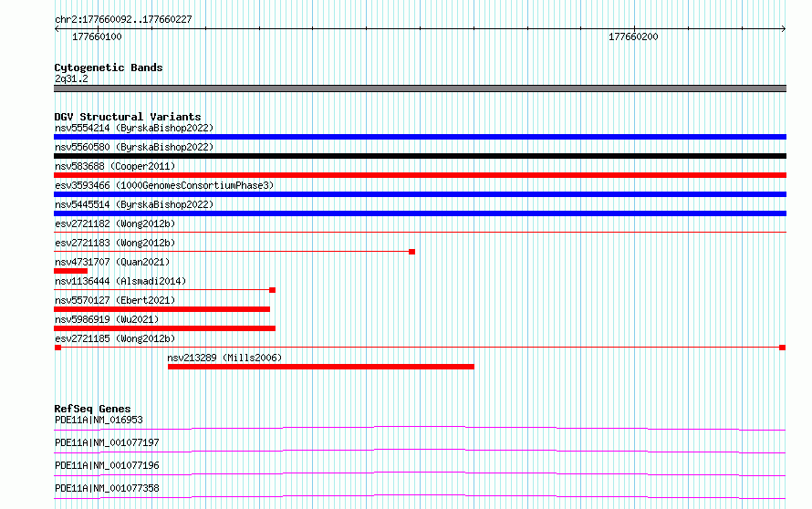Click the 177660200 ruler position label
Viewport: 812px width, 509px height.
coord(633,36)
